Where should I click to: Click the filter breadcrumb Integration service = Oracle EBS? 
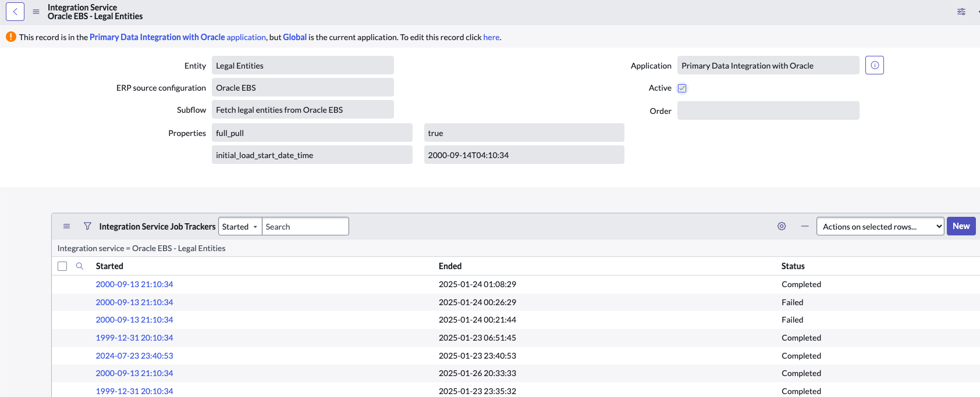[x=141, y=248]
